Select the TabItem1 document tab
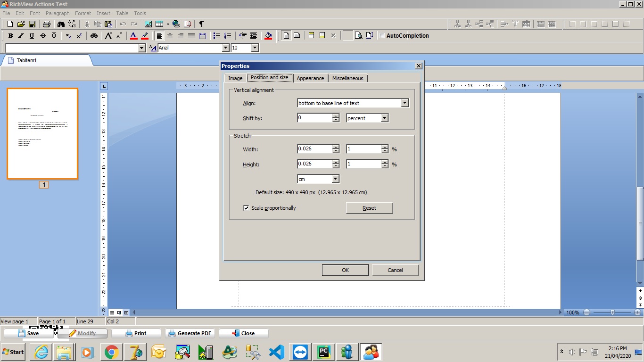The width and height of the screenshot is (644, 362). pos(46,60)
